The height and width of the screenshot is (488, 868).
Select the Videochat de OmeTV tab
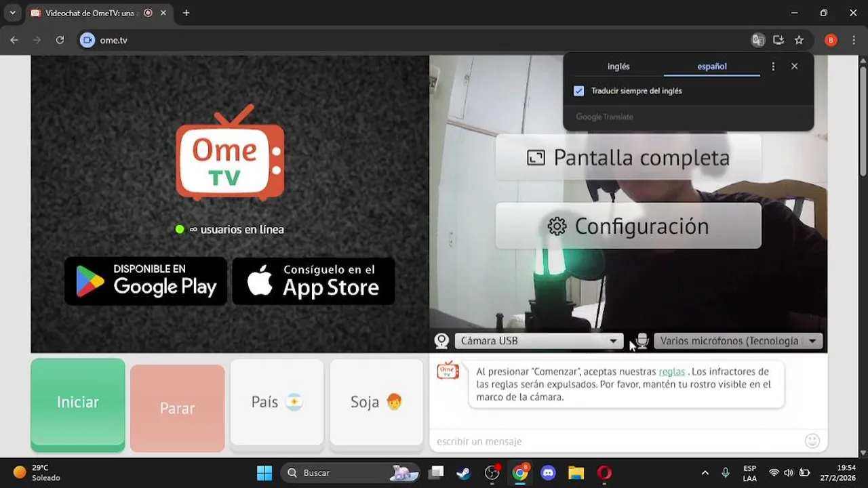pyautogui.click(x=89, y=13)
